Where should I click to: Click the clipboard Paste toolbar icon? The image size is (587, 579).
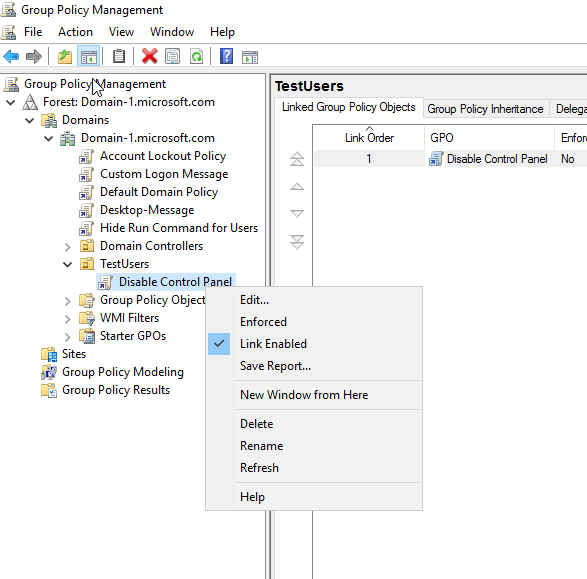119,57
